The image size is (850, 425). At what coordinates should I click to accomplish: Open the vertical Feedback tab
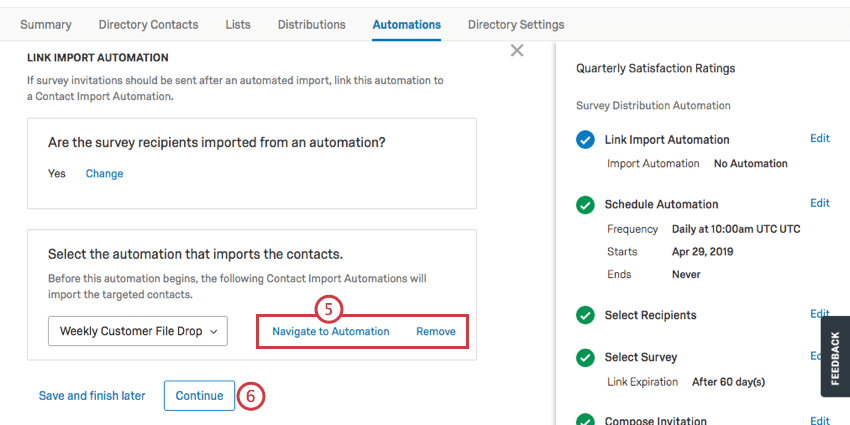pos(835,357)
